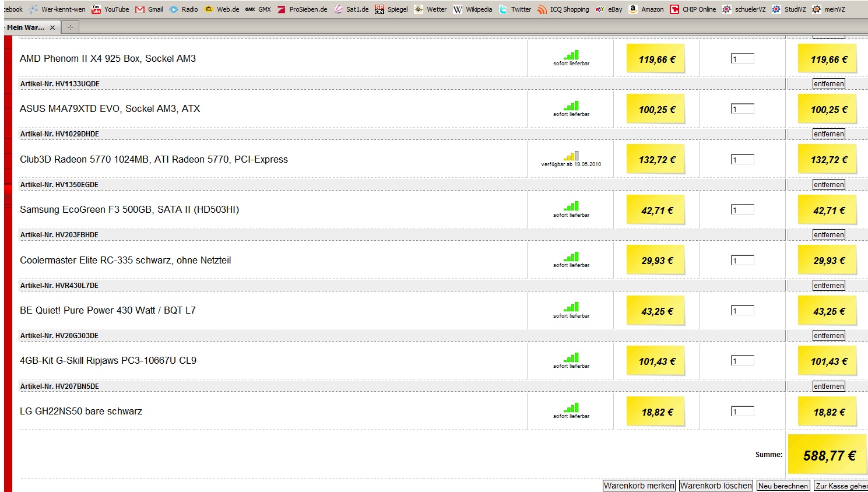Click availability icon for LG GH22NS50
Screen dimensions: 868x492
(571, 407)
